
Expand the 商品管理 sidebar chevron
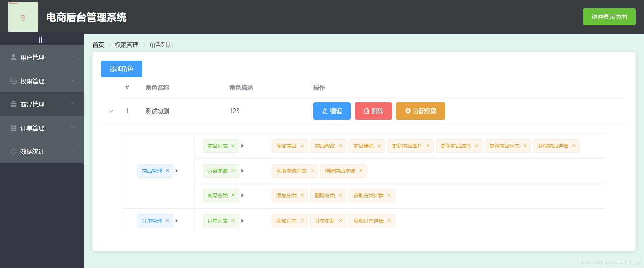tap(73, 103)
